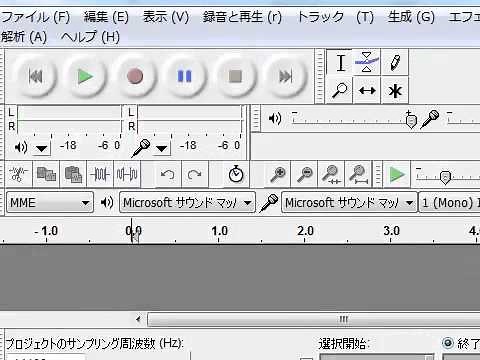Screen dimensions: 480x360
Task: Select the Time Shift tool
Action: [x=367, y=90]
